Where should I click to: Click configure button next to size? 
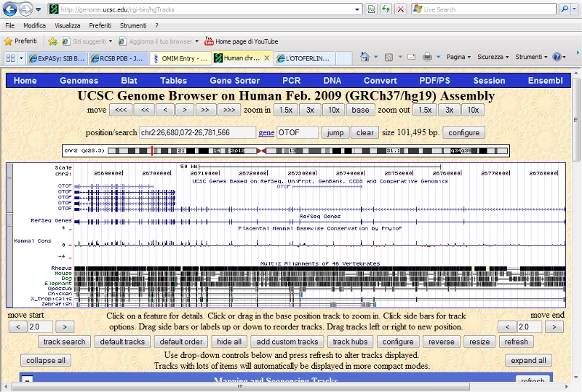(463, 132)
